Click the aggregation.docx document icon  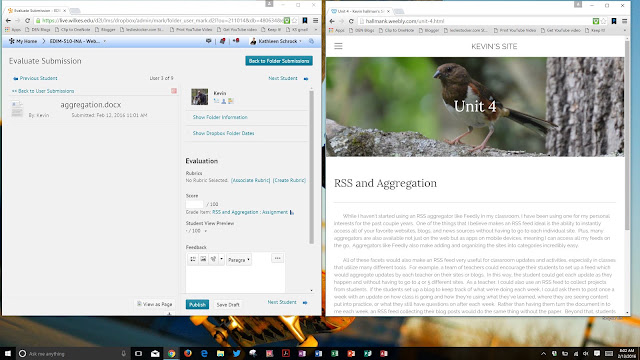(x=17, y=109)
